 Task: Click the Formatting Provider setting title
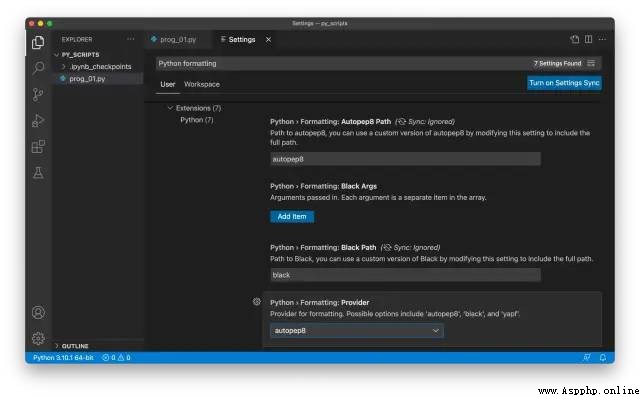pos(320,302)
